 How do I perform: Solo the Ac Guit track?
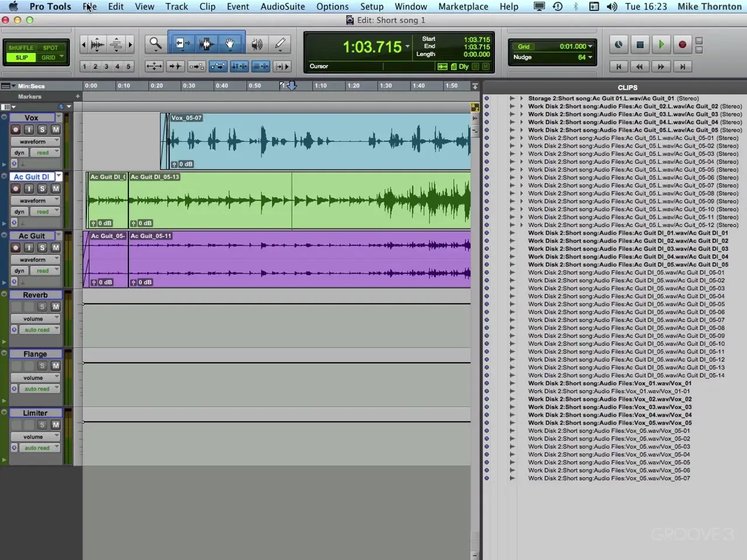pyautogui.click(x=42, y=247)
